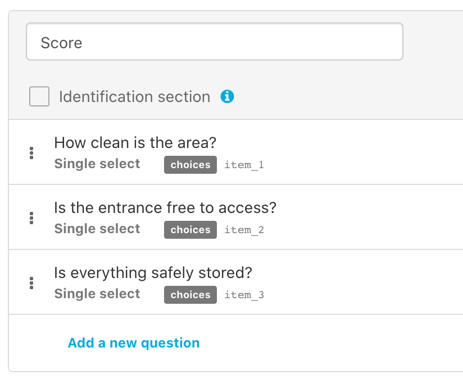463x380 pixels.
Task: Change Single select type for stored question
Action: click(97, 294)
